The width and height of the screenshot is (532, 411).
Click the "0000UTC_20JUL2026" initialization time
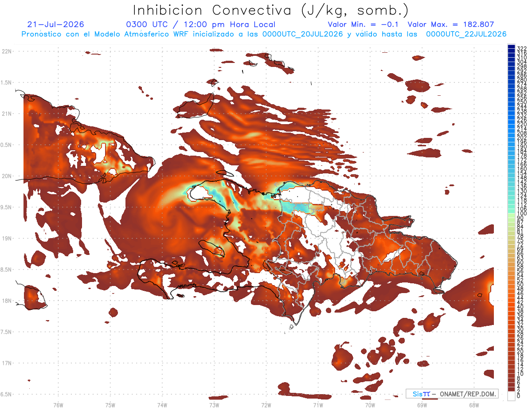(303, 34)
